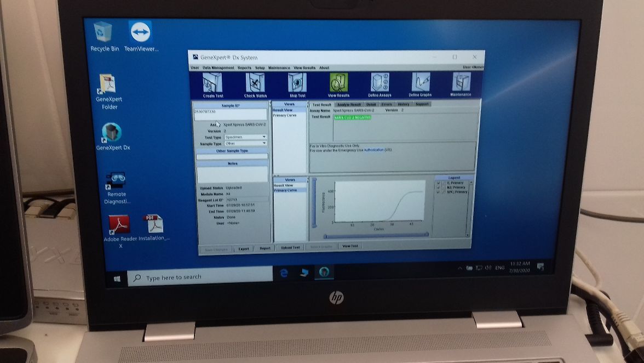
Task: Click the Upload Test button
Action: (x=290, y=247)
